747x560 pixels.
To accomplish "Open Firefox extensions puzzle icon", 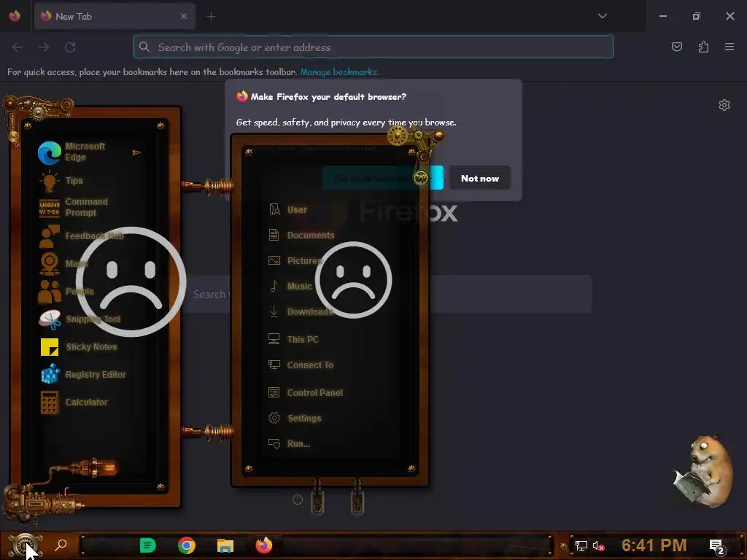I will (703, 47).
